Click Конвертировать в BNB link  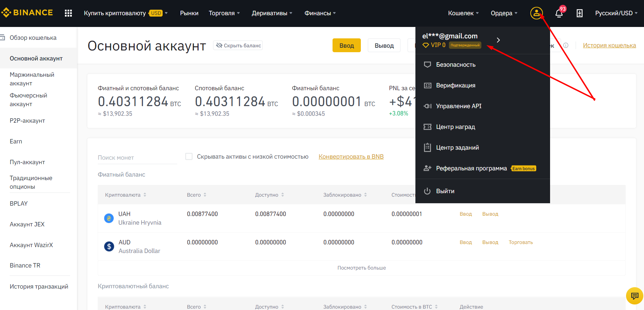click(351, 157)
